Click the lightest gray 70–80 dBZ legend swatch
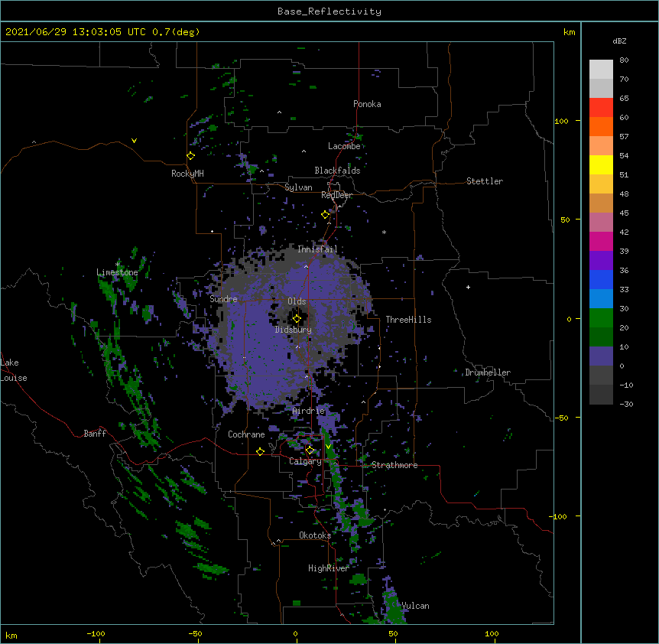659x644 pixels. click(601, 69)
